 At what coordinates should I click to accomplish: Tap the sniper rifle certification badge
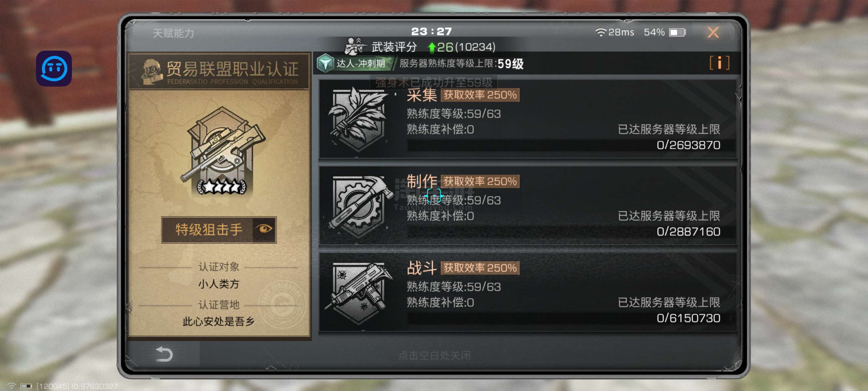[x=222, y=151]
